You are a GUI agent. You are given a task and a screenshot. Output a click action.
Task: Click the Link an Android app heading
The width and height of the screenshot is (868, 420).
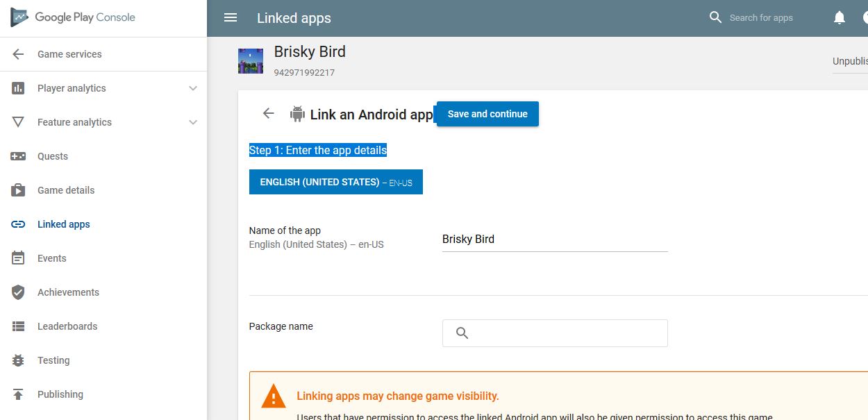372,115
